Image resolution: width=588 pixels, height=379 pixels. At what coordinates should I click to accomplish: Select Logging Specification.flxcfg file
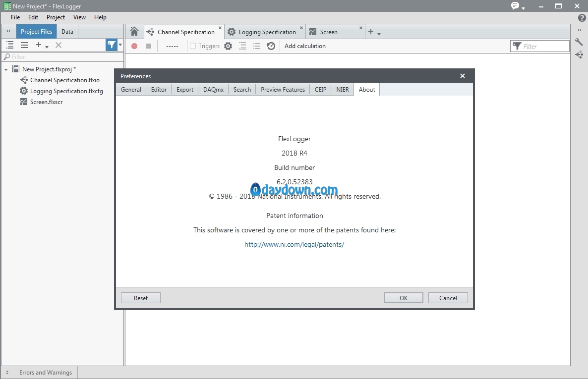pos(66,91)
